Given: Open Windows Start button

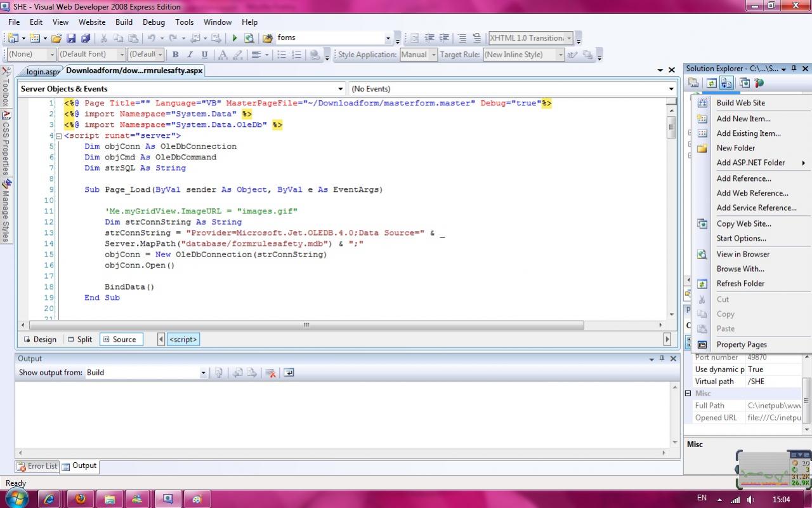Looking at the screenshot, I should 16,497.
